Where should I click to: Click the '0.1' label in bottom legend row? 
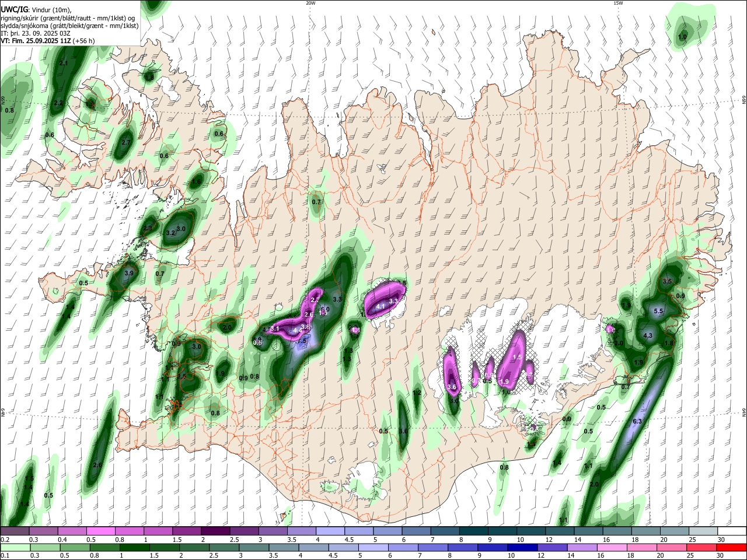coord(5,555)
